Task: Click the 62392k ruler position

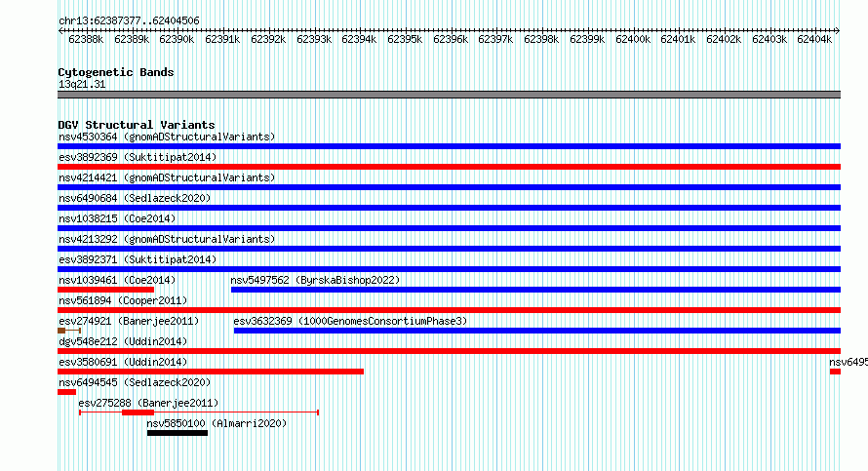Action: tap(268, 39)
